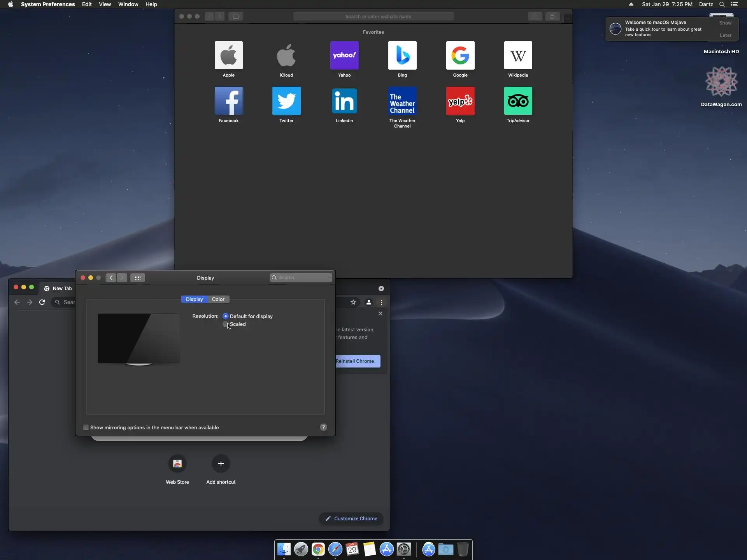
Task: Click Chrome's reload page icon
Action: click(x=42, y=302)
